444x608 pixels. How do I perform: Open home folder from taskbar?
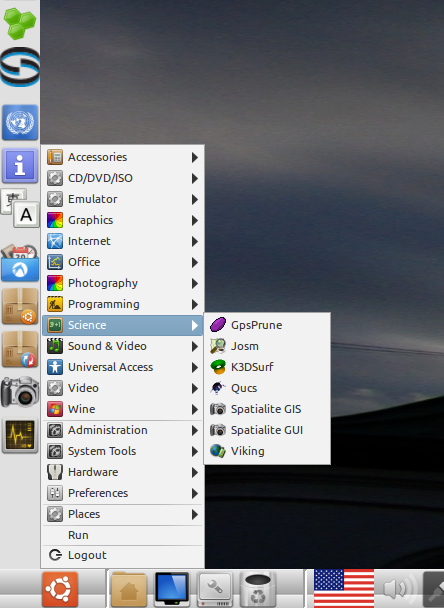(129, 589)
